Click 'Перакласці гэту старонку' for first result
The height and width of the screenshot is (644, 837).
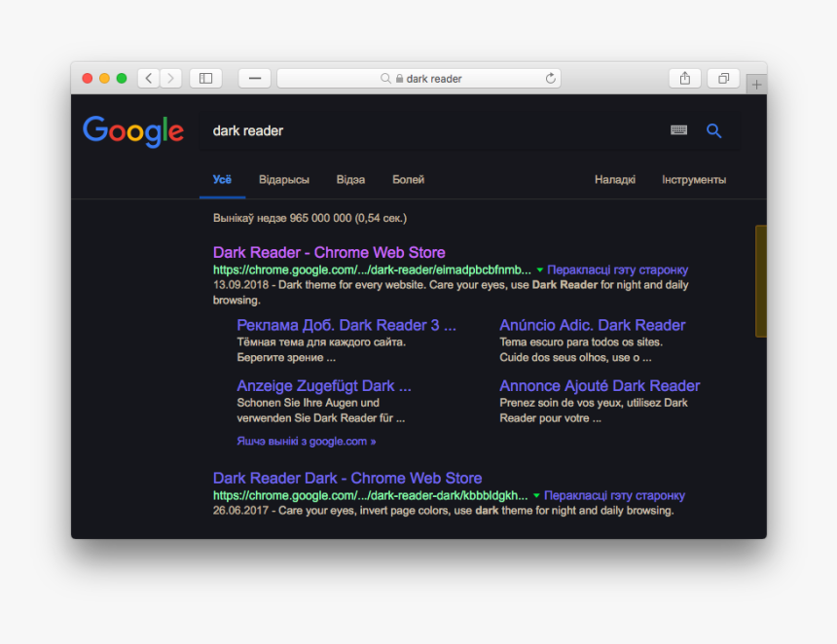click(618, 270)
